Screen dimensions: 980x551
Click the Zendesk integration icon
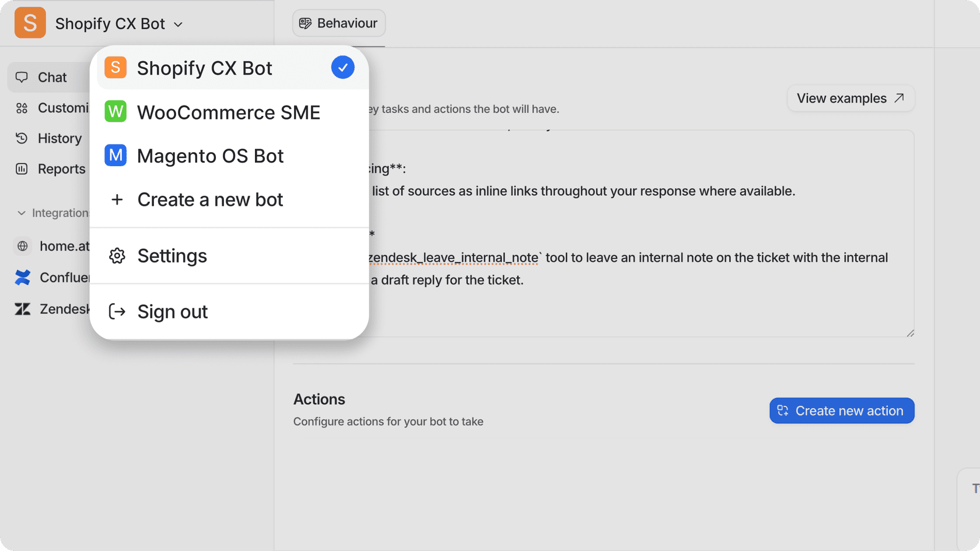[x=22, y=308]
